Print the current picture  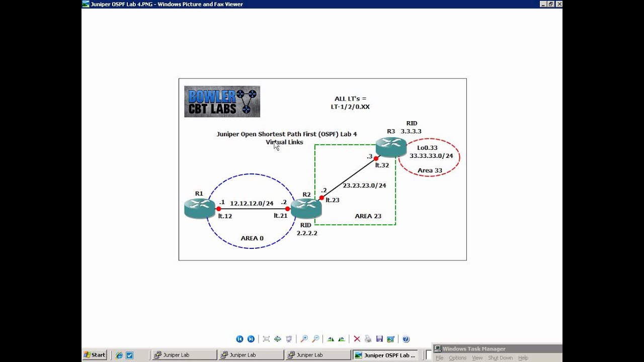coord(368,339)
